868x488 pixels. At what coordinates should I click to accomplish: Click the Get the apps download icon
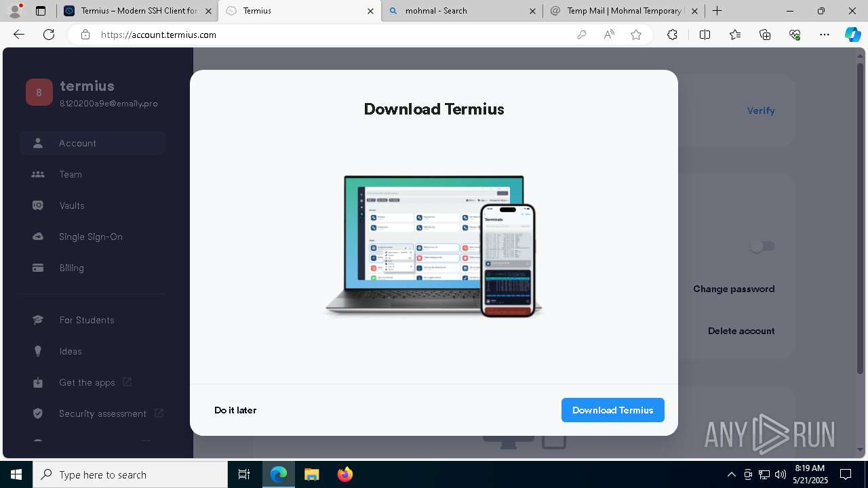(38, 382)
